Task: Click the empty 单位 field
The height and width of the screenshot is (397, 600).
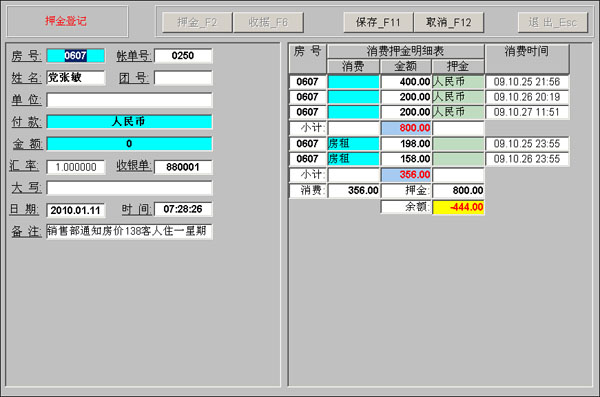Action: [x=129, y=100]
